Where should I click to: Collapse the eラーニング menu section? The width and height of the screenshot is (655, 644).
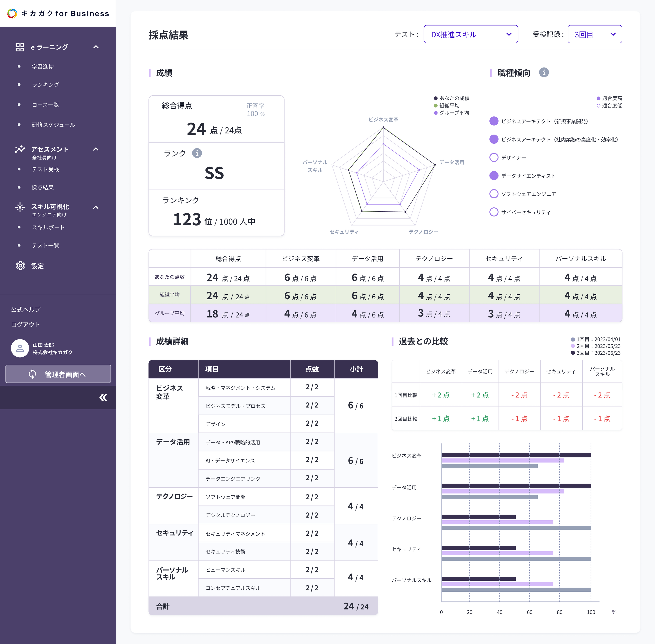click(x=96, y=47)
